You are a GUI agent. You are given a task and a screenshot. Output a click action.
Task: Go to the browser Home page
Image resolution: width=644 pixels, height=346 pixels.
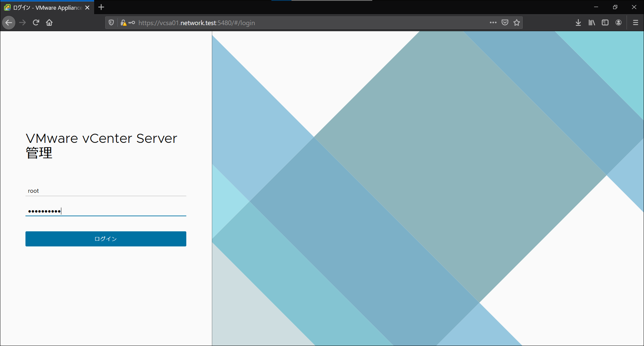coord(49,23)
